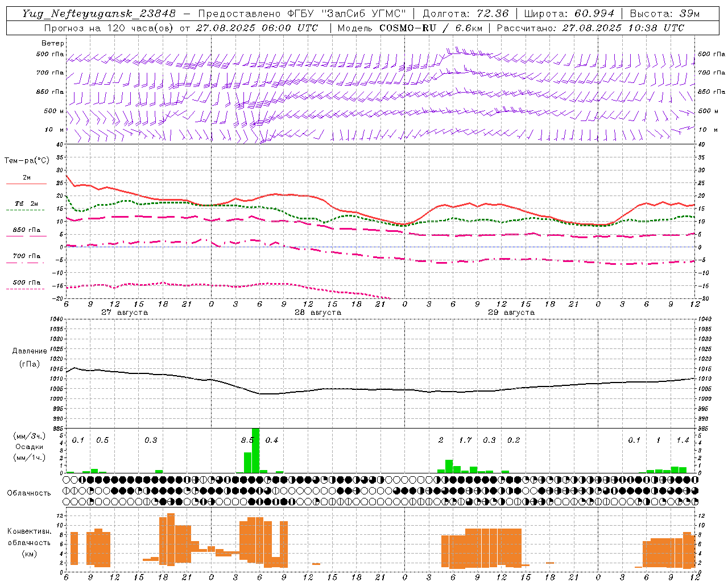Click the 8.5 precipitation total value
Image resolution: width=728 pixels, height=582 pixels.
(x=247, y=440)
